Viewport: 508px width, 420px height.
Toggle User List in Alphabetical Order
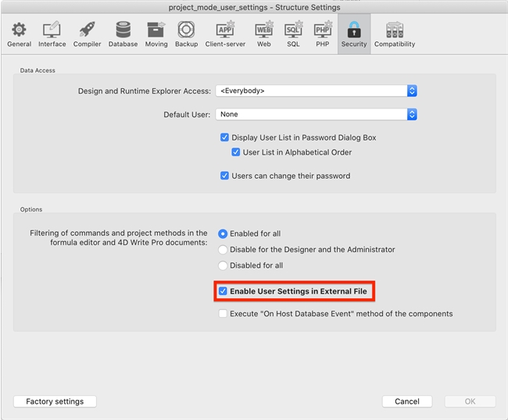pyautogui.click(x=236, y=152)
